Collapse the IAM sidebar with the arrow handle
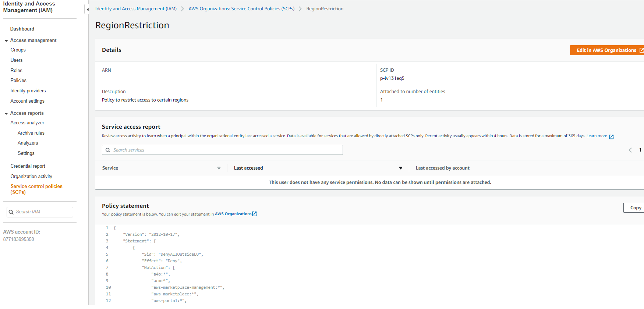The height and width of the screenshot is (309, 644). click(87, 10)
